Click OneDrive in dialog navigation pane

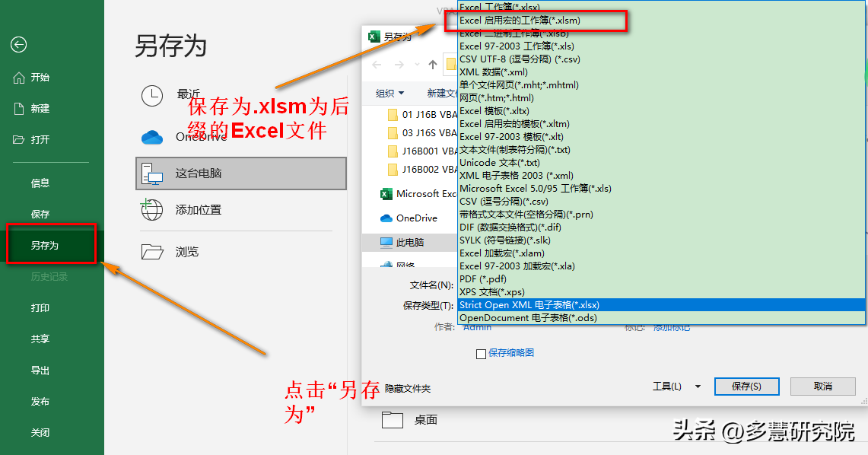409,218
